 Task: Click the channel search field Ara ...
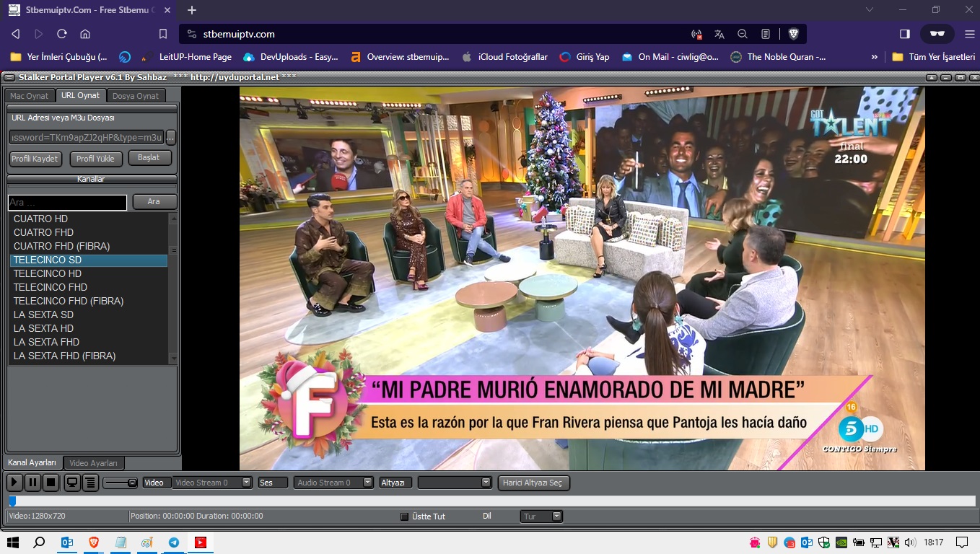67,203
